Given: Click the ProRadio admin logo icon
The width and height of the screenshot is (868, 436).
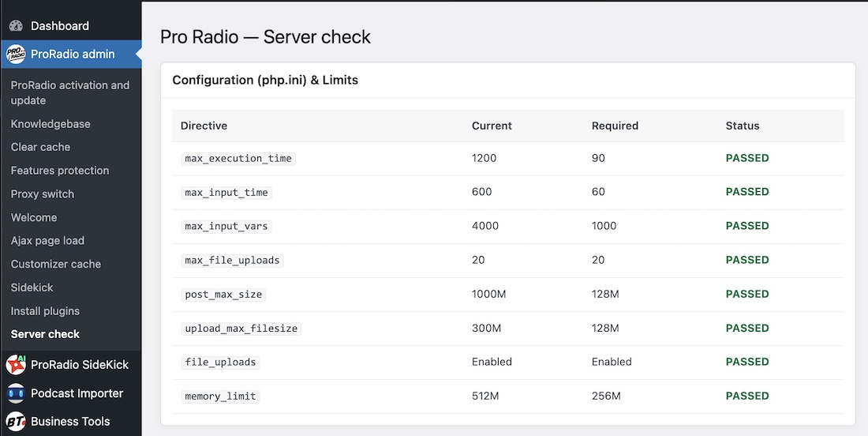Looking at the screenshot, I should click(x=16, y=54).
